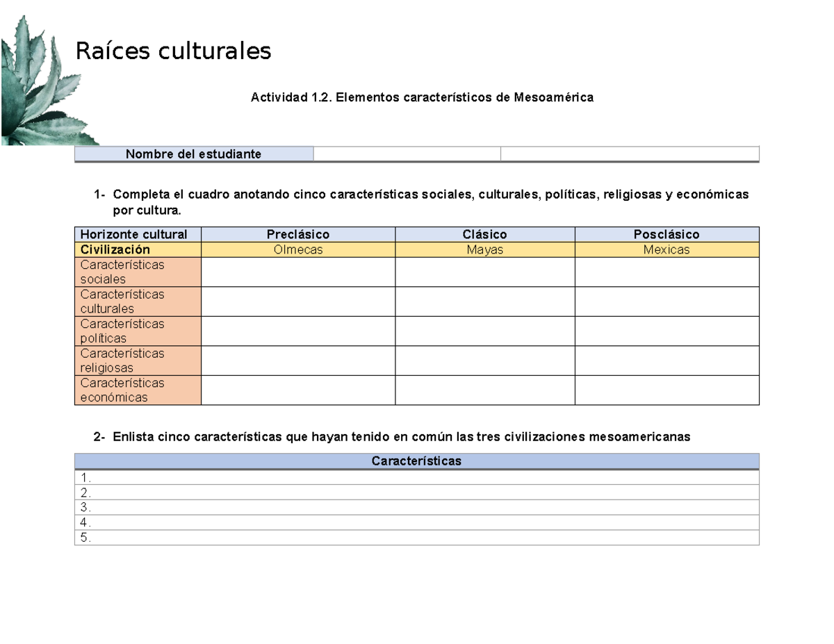
Task: Click the Mayas cell for Características políticas
Action: pos(485,331)
